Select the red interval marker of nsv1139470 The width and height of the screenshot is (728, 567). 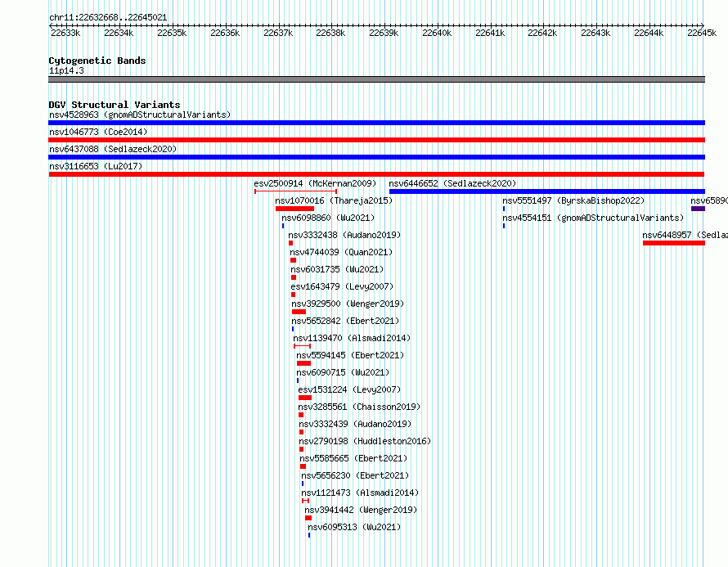[303, 346]
